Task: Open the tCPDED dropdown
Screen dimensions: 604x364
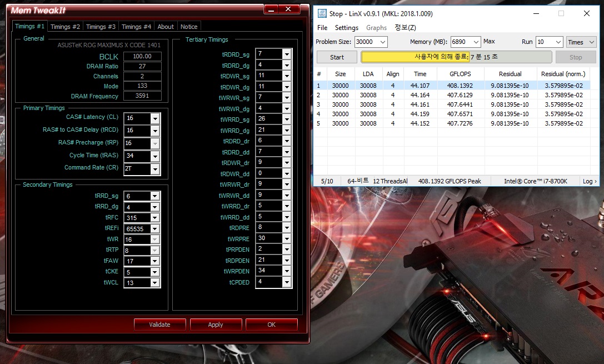Action: (x=287, y=282)
